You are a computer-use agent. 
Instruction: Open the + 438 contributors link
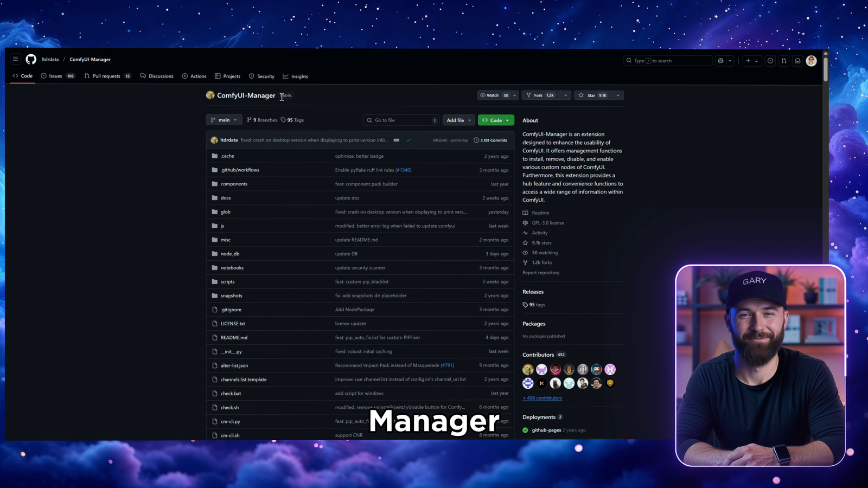click(542, 398)
